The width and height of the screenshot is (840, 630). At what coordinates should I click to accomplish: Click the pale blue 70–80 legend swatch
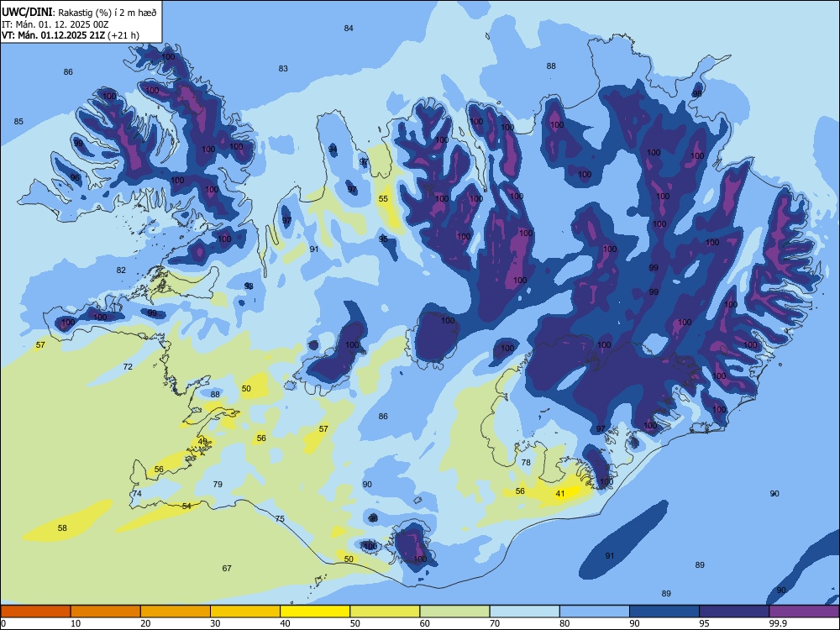[x=524, y=612]
